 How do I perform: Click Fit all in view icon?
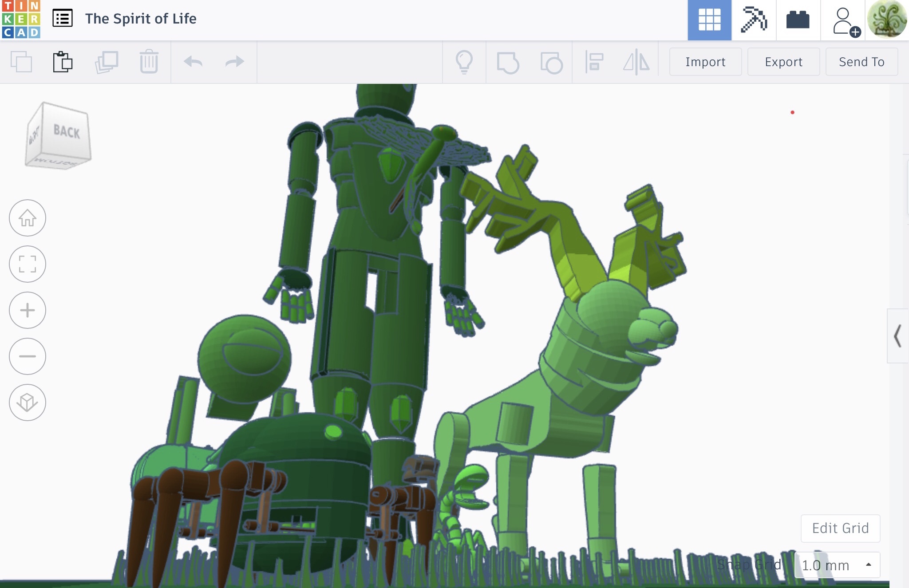pos(28,264)
